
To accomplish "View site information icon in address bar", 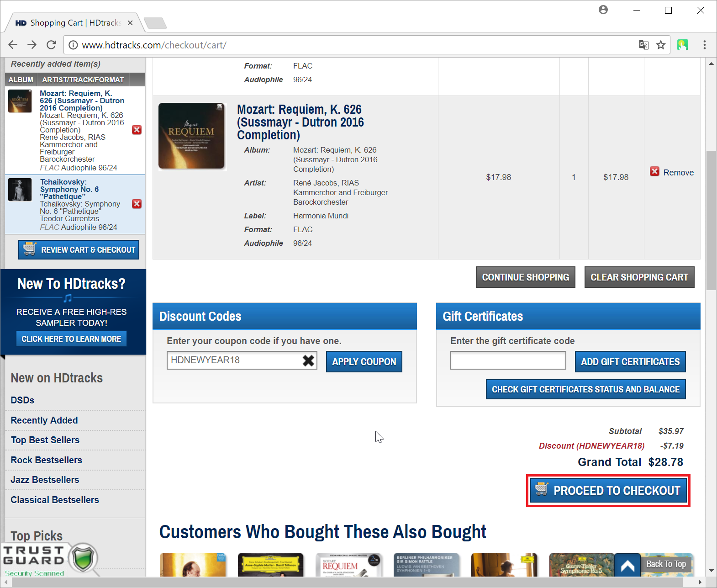I will 73,45.
